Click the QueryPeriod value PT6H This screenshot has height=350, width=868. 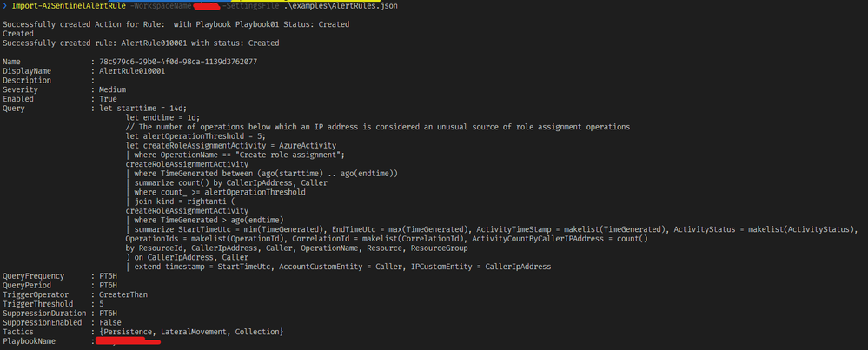[108, 286]
